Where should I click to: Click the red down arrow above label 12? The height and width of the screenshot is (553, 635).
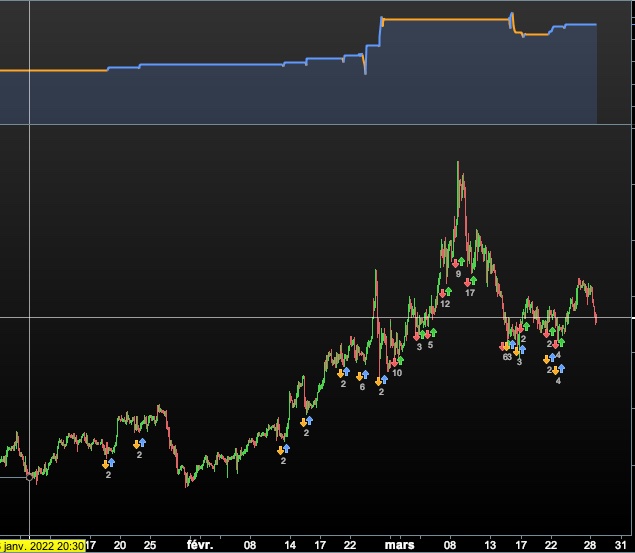[x=442, y=293]
